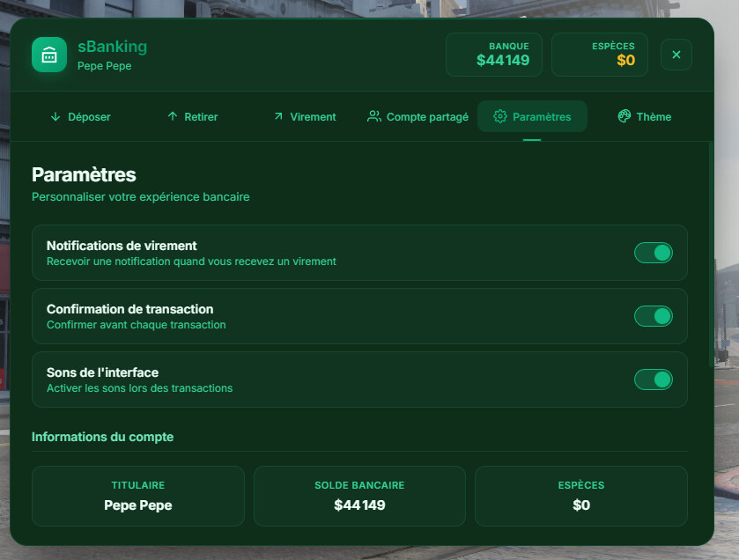Click the up-arrow icon beside Retirer
The image size is (739, 560).
point(173,116)
